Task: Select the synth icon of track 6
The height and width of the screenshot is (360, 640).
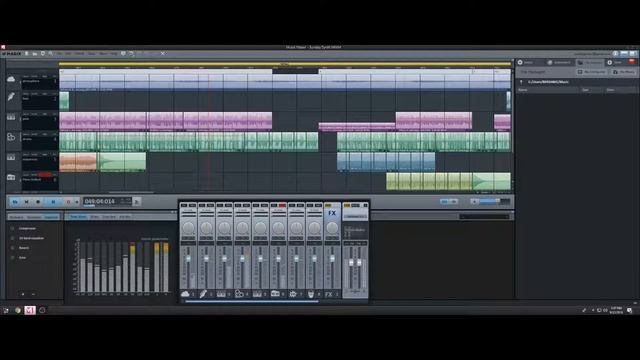Action: coord(11,177)
